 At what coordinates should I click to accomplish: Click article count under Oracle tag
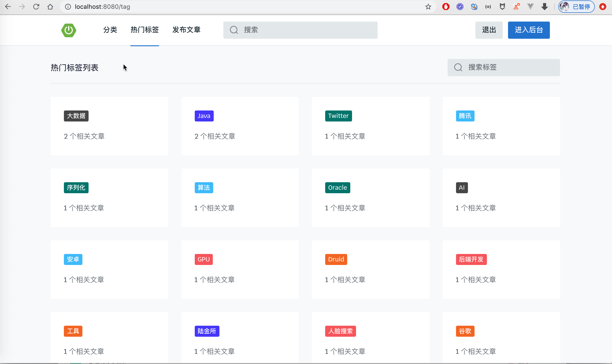tap(345, 208)
